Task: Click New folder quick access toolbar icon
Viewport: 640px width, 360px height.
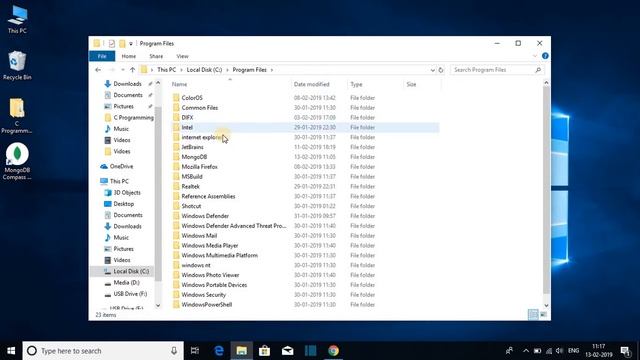Action: (x=122, y=43)
